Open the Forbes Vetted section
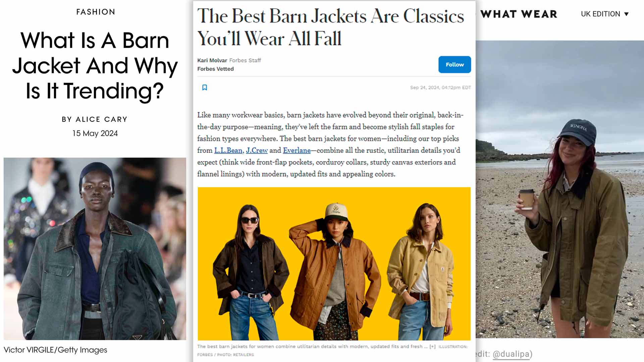Image resolution: width=644 pixels, height=362 pixels. pyautogui.click(x=215, y=69)
